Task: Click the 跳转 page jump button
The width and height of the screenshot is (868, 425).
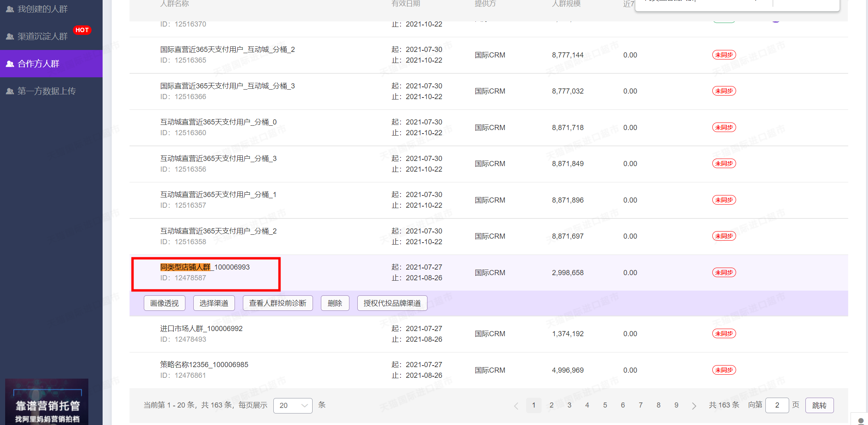Action: [x=819, y=405]
